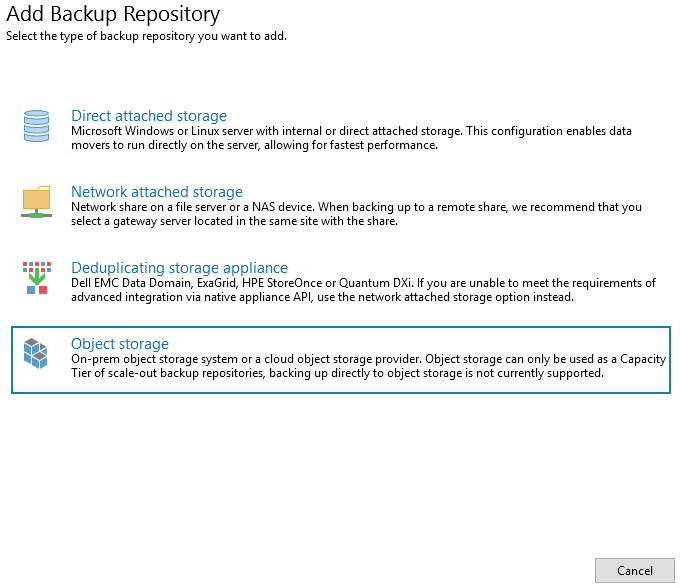This screenshot has width=680, height=588.
Task: Click the "Select the type of backup repository" subtitle
Action: pyautogui.click(x=146, y=36)
